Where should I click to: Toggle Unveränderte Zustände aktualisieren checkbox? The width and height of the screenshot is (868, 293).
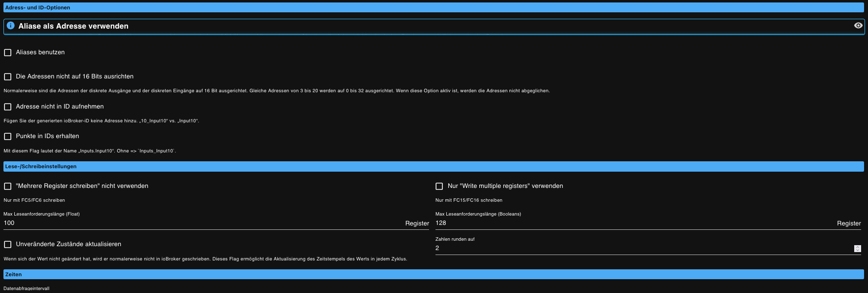[8, 245]
